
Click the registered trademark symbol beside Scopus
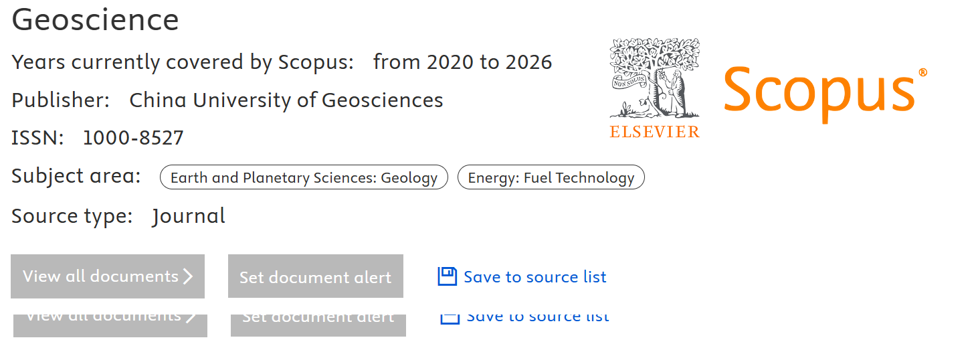[x=922, y=72]
